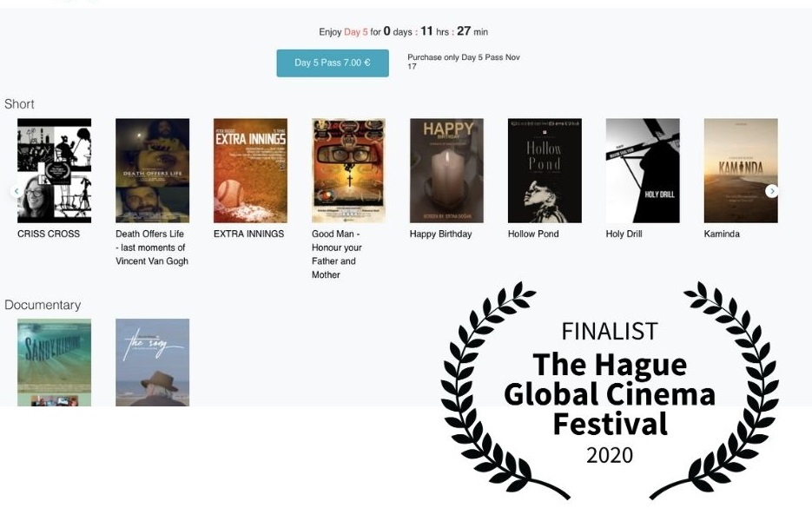Open the Good Man film poster
Image resolution: width=812 pixels, height=508 pixels.
348,171
